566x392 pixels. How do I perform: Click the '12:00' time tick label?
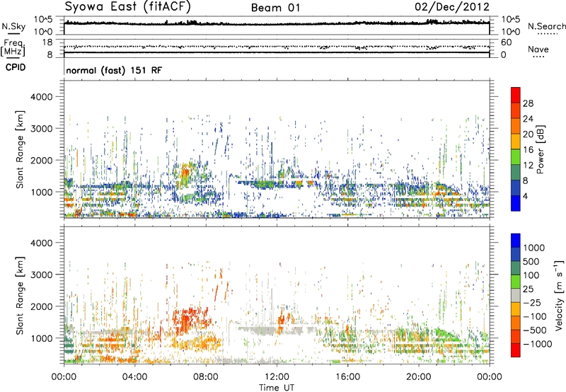(277, 377)
